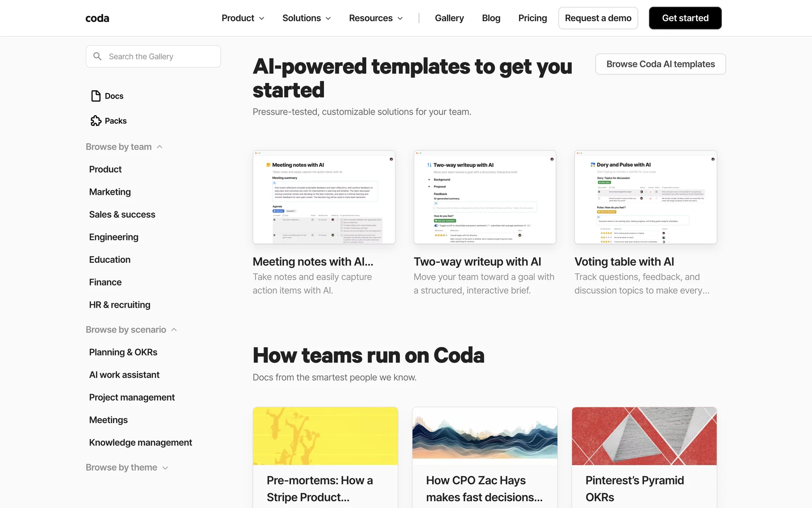812x508 pixels.
Task: Open the Pricing page
Action: (532, 18)
